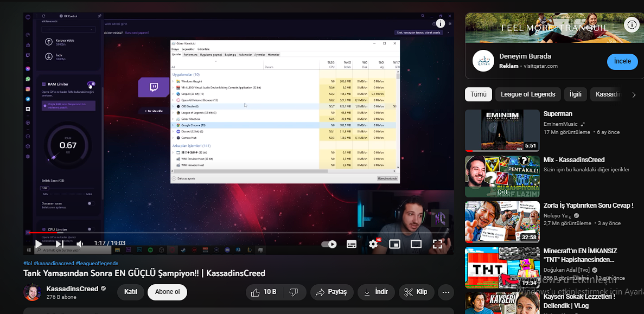
Task: Open the Eminem Superman video thumbnail
Action: pyautogui.click(x=502, y=130)
